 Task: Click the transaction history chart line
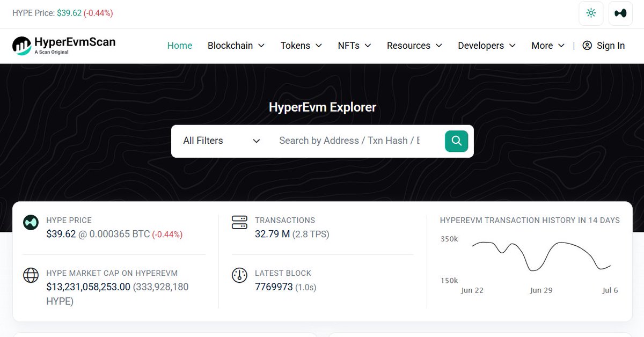click(x=541, y=255)
